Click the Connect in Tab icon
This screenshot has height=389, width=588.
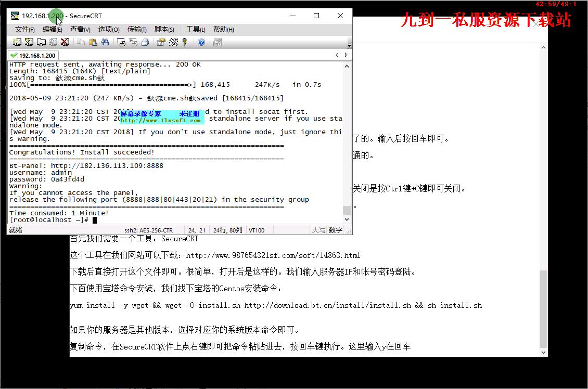[x=41, y=42]
